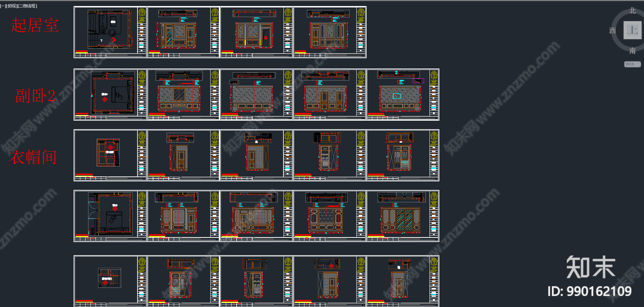The width and height of the screenshot is (644, 307).
Task: Select third sheet in the bottom row
Action: [256, 281]
